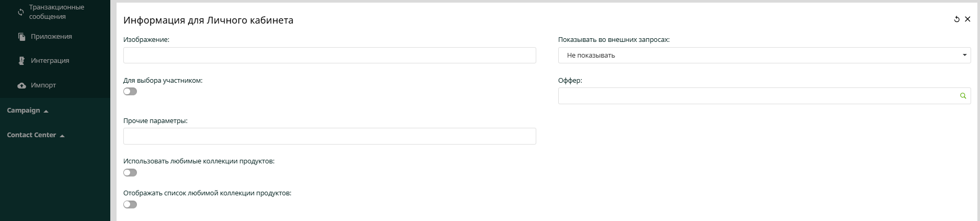Screen dimensions: 980x221
Task: Open Транзакционные сообщения menu item
Action: (x=56, y=12)
